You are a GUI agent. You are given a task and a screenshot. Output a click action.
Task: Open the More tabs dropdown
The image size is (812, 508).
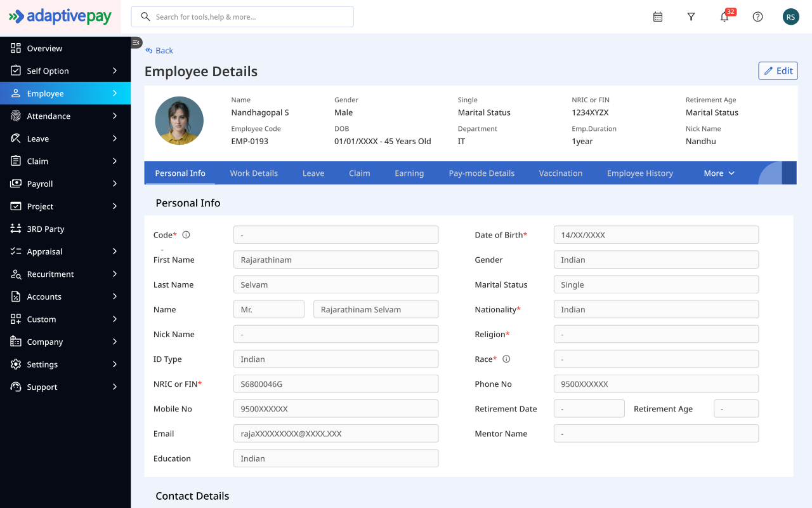[719, 173]
